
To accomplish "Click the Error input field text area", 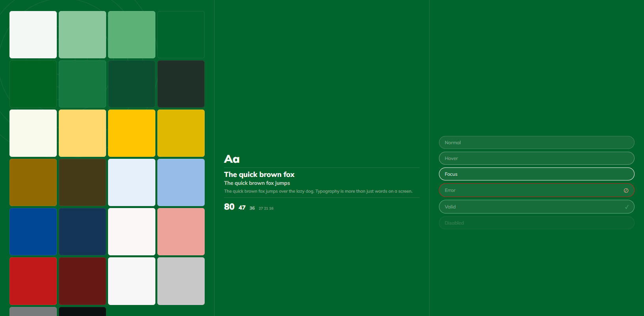I will point(528,190).
